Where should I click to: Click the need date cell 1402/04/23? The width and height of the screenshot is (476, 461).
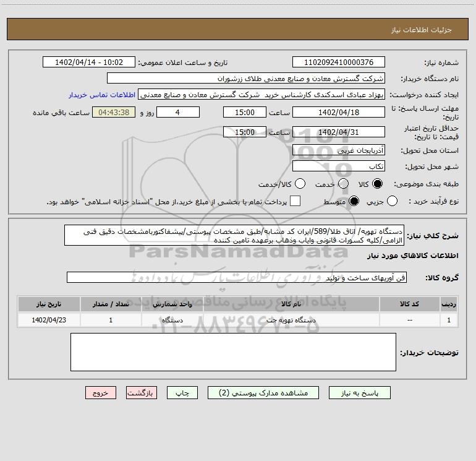point(49,320)
